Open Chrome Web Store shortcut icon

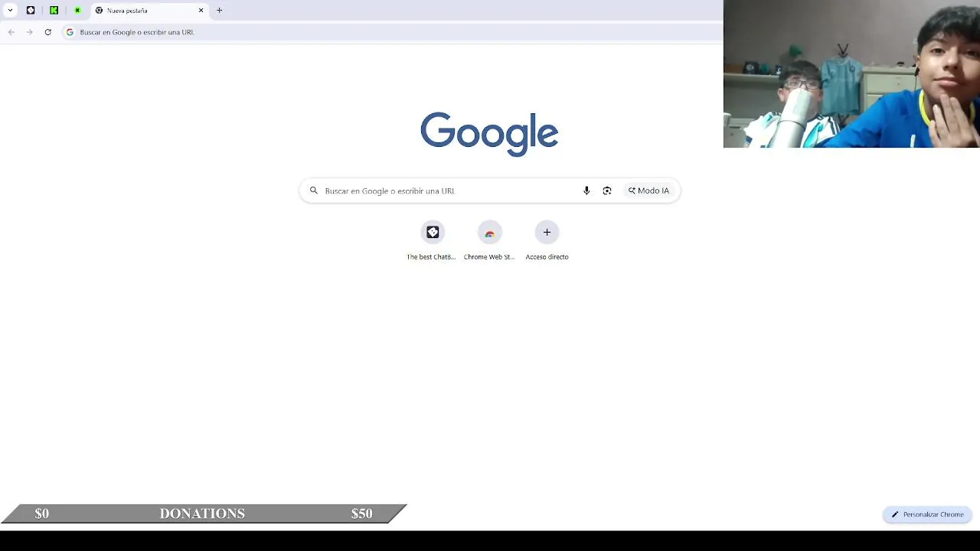(x=489, y=232)
